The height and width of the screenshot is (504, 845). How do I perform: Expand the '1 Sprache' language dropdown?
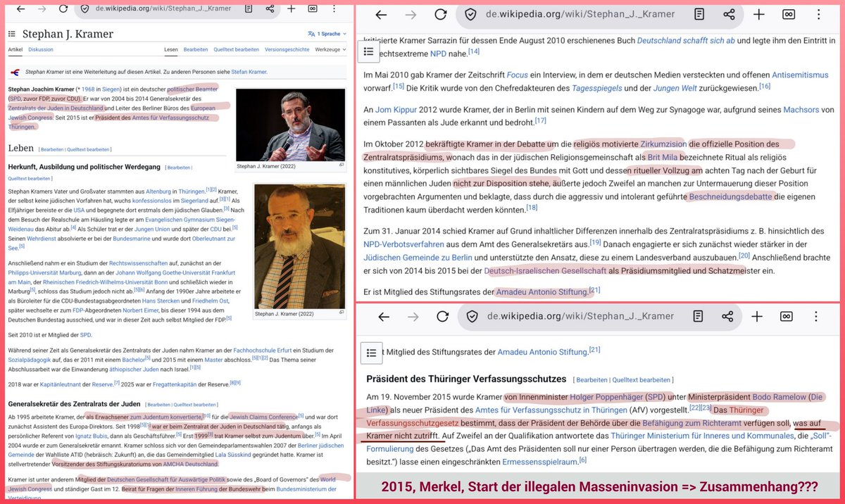point(326,34)
